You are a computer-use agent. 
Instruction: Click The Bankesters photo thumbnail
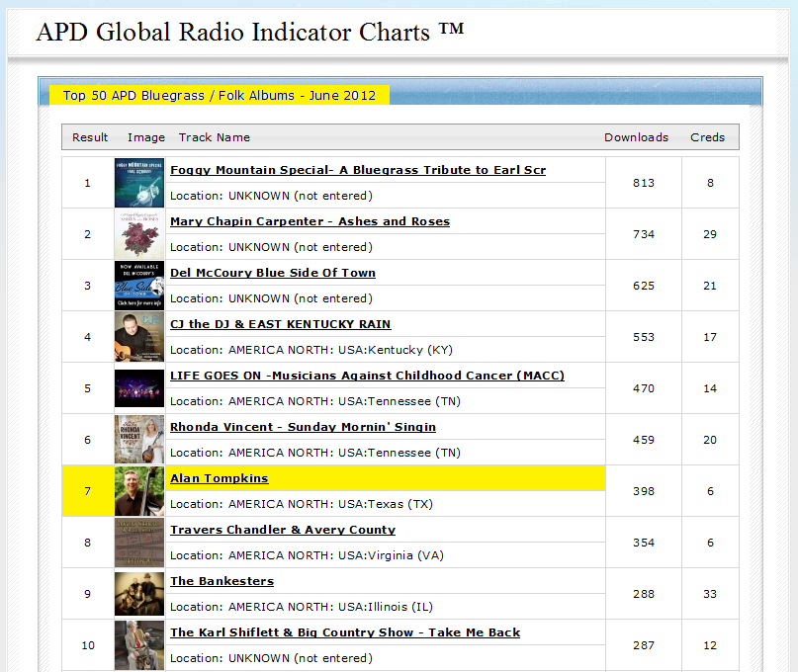pyautogui.click(x=139, y=594)
